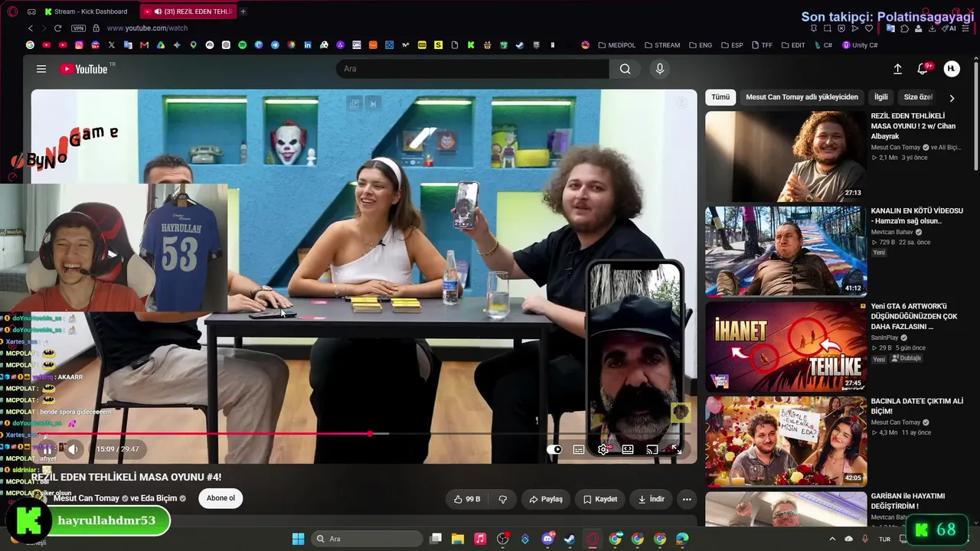Open the Spotify bookmark icon

click(242, 45)
